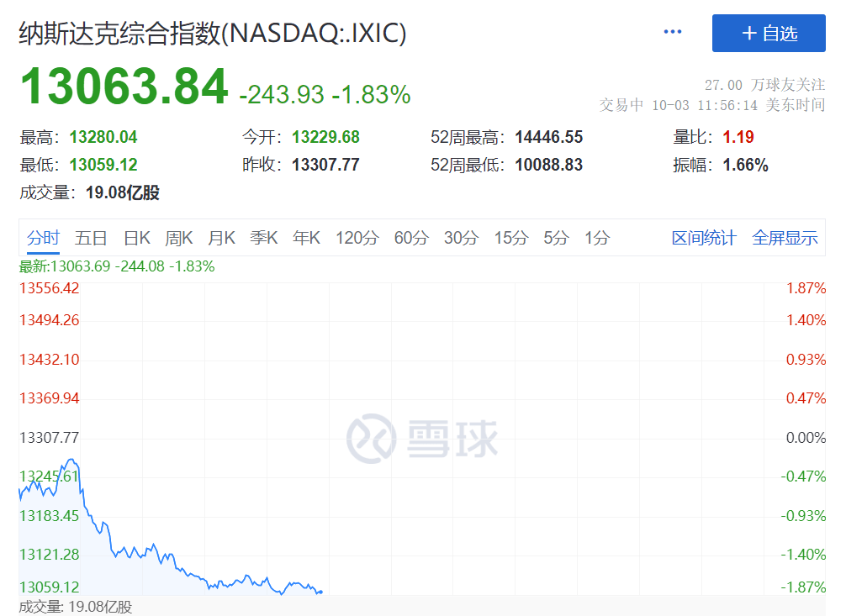846x616 pixels.
Task: Select the 1分 interval tab
Action: pos(597,238)
